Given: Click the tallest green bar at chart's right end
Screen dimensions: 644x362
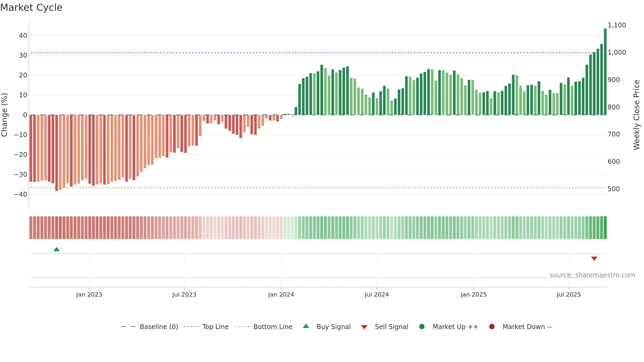Looking at the screenshot, I should click(605, 72).
